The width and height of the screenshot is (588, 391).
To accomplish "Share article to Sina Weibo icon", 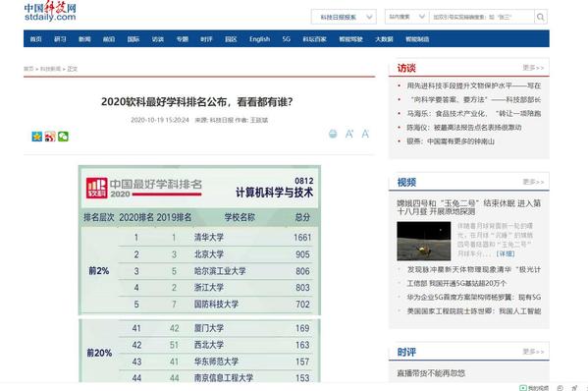I will click(50, 137).
